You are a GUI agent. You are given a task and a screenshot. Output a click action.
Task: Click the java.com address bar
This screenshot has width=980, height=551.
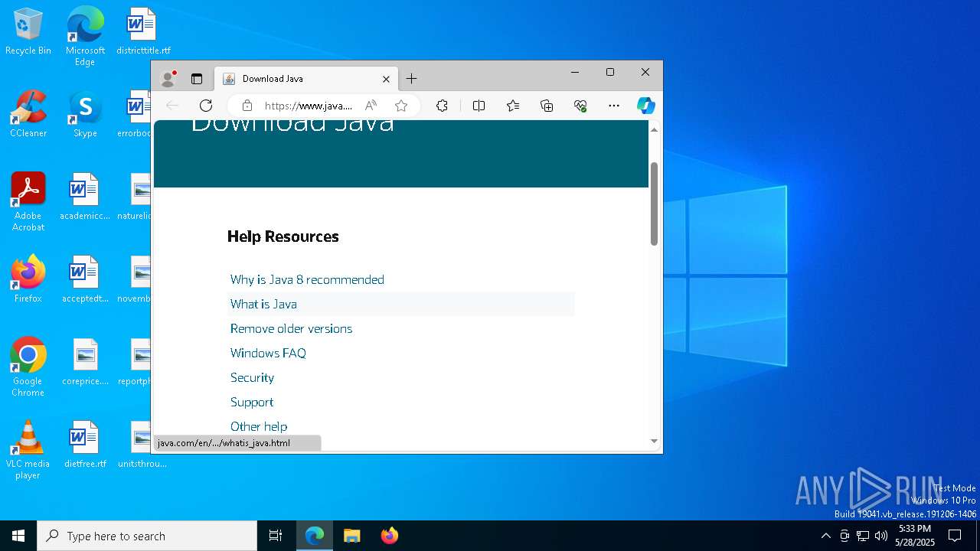click(x=309, y=106)
